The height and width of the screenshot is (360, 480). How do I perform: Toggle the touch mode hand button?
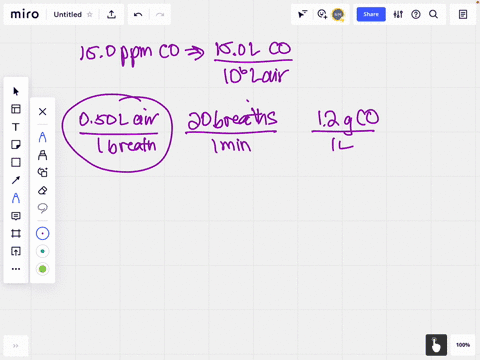pos(436,345)
